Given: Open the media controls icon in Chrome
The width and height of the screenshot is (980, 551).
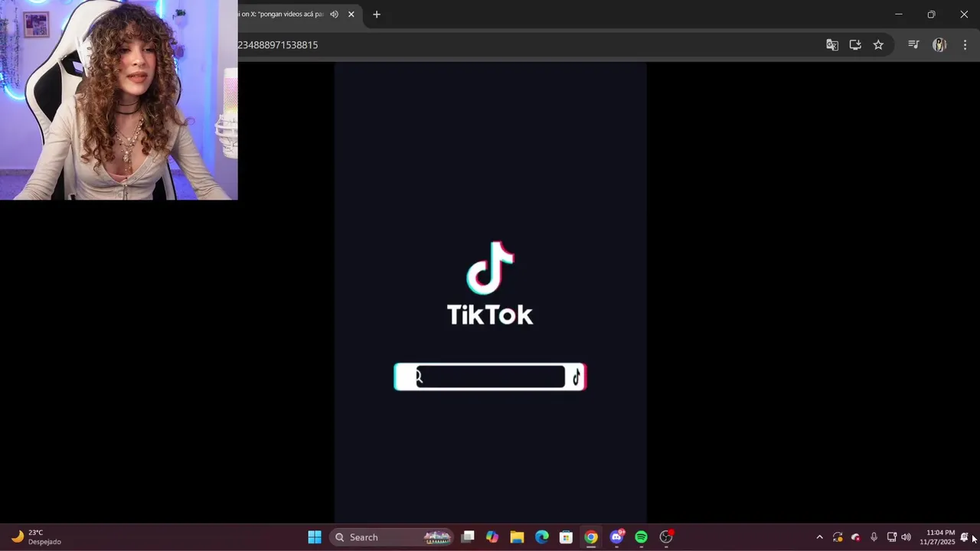Looking at the screenshot, I should coord(913,45).
